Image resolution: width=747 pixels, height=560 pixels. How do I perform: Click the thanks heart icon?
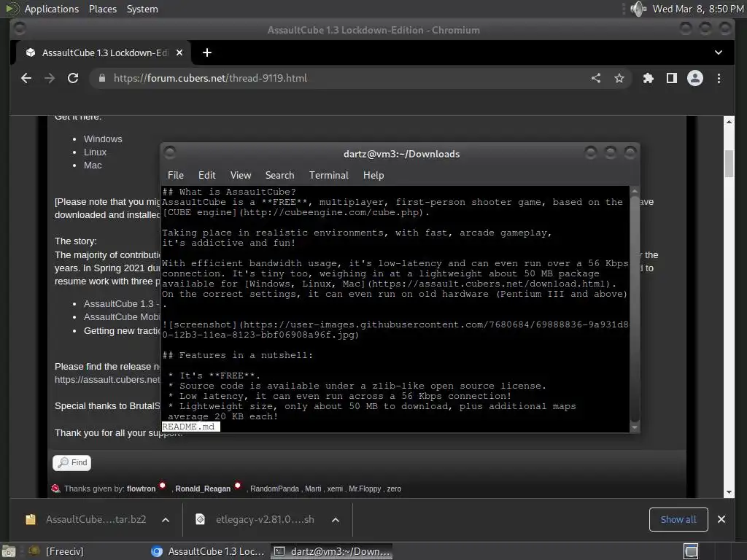click(x=55, y=489)
